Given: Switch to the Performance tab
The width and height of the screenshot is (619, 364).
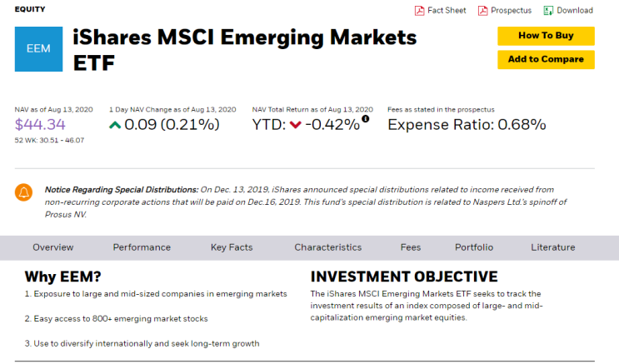Looking at the screenshot, I should pos(142,247).
